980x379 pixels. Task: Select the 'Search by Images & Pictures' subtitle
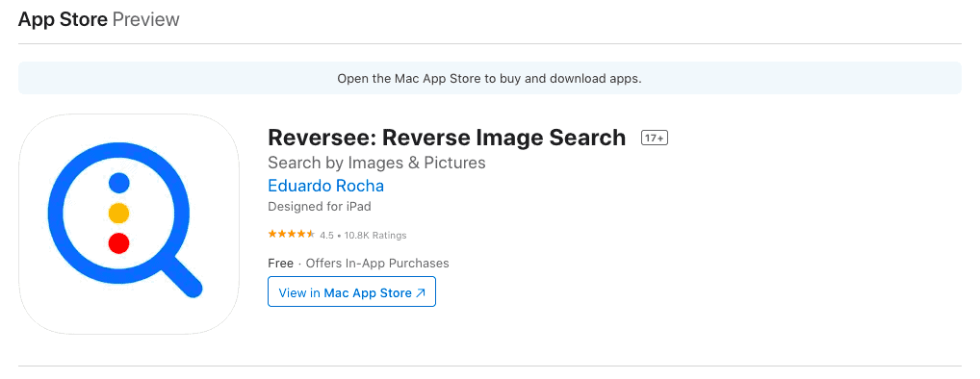click(376, 163)
